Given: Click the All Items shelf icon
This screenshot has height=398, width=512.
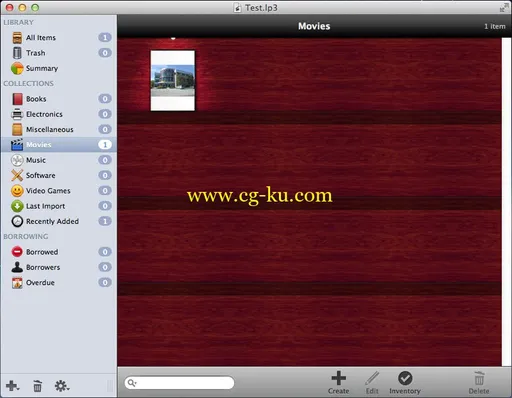Looking at the screenshot, I should click(17, 38).
